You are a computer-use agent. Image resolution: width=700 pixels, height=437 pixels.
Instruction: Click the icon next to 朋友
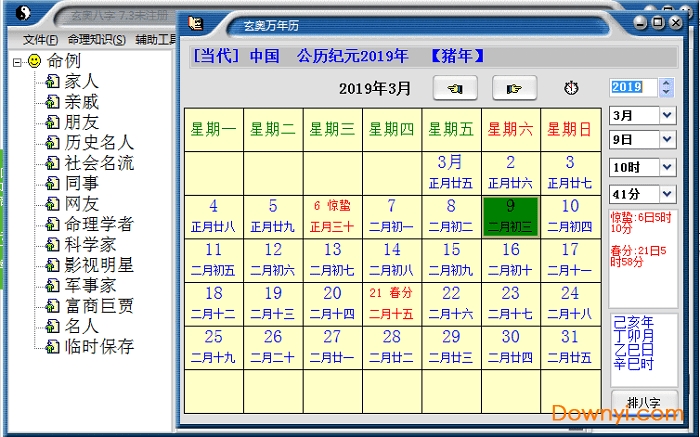click(53, 122)
